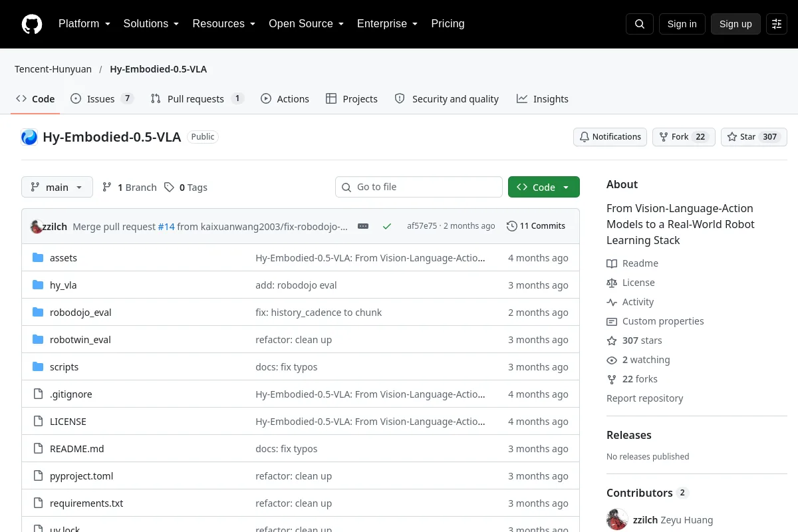Open the green Code dropdown

click(x=544, y=188)
